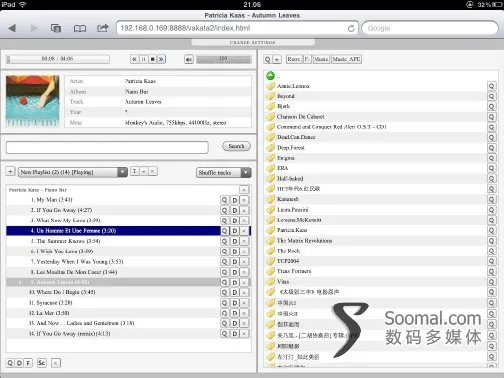
Task: Click the minus playlist button
Action: tap(144, 171)
